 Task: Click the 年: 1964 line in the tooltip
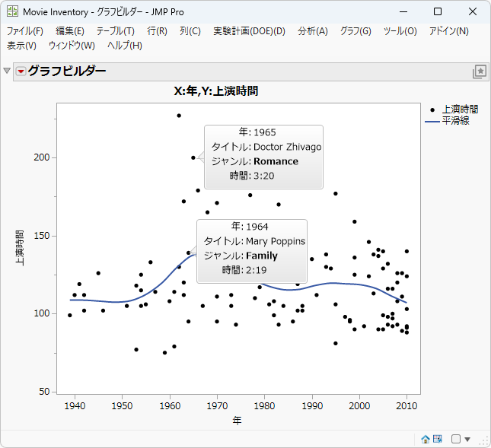[250, 227]
